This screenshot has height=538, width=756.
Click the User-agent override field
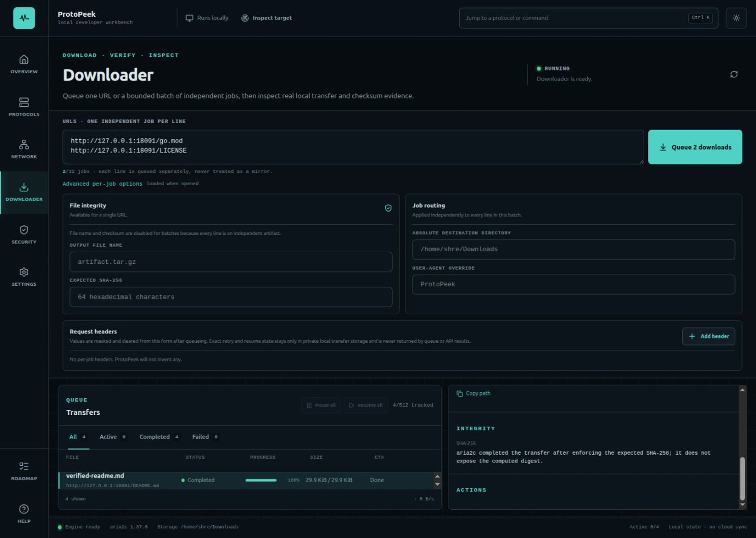click(573, 284)
